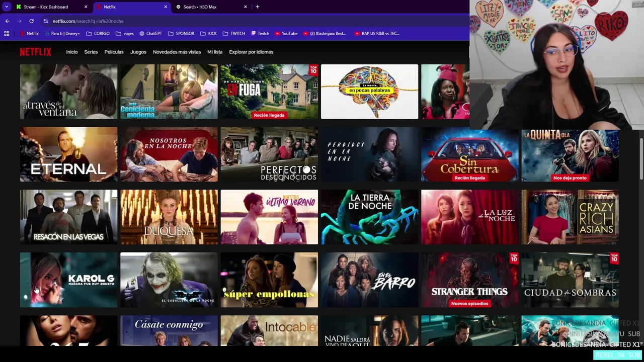The width and height of the screenshot is (644, 362).
Task: Open Blasterjaxx Best bookmark
Action: click(325, 34)
